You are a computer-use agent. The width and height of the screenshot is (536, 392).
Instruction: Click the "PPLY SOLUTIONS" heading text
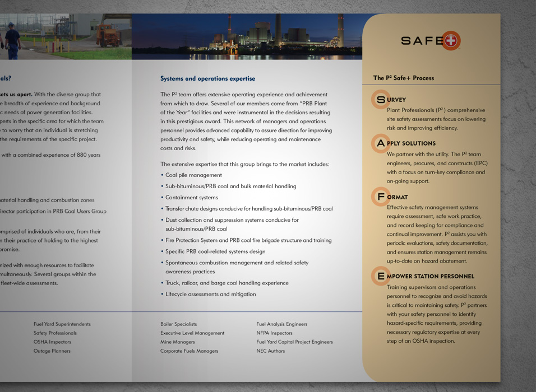tap(411, 143)
